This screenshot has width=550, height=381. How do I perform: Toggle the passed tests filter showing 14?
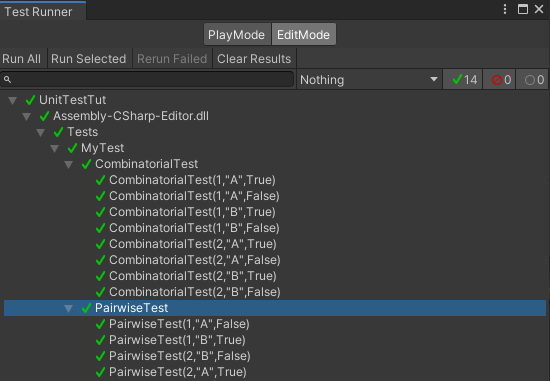pos(462,80)
